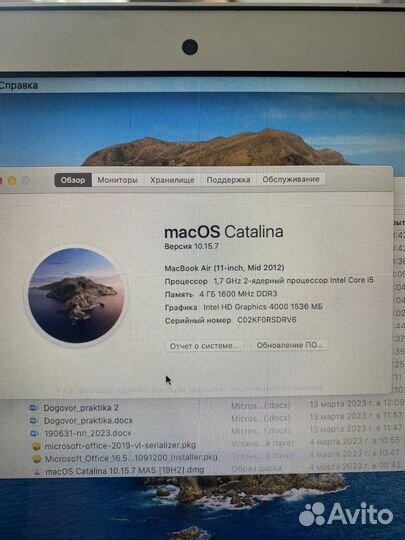The width and height of the screenshot is (405, 540).
Task: Click date 13 марта 2023 г. в 12:09
Action: tap(356, 403)
